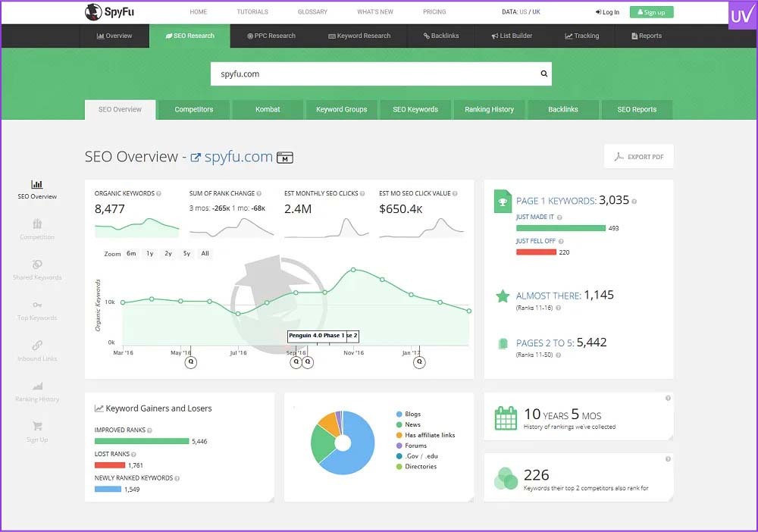Open Shared Keywords sidebar icon
The width and height of the screenshot is (758, 532).
(x=37, y=264)
